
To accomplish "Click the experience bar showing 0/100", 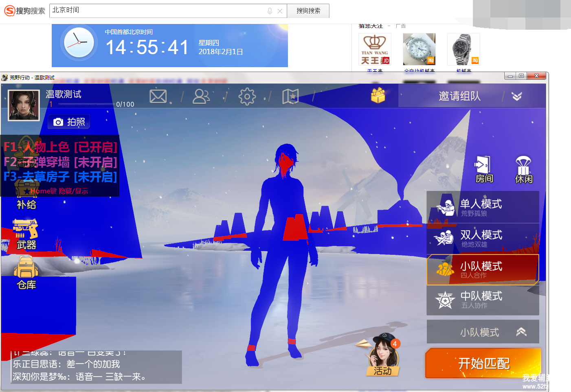I will point(86,105).
